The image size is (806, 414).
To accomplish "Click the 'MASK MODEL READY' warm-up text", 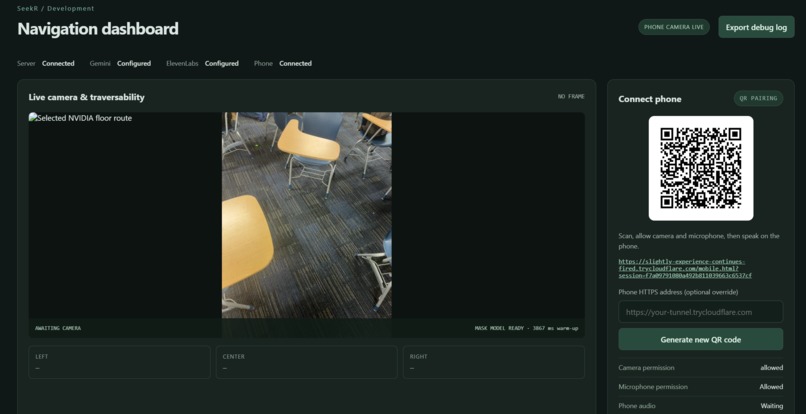I will (x=526, y=328).
